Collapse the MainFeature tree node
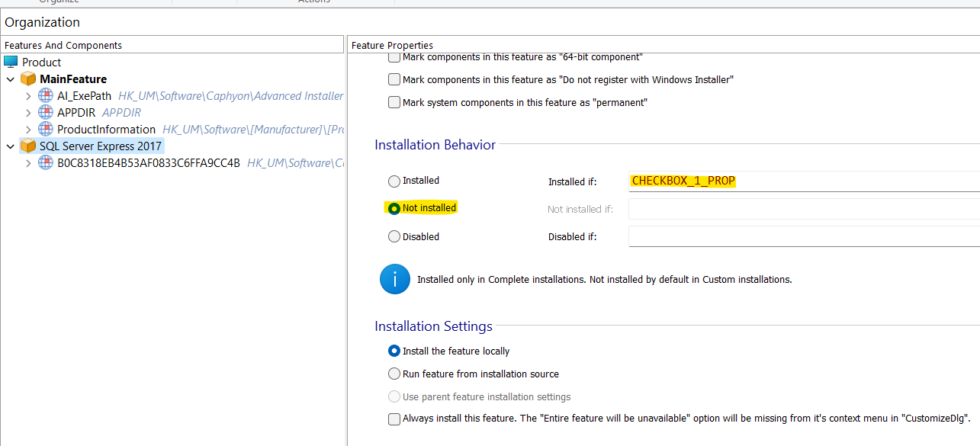 [x=10, y=79]
